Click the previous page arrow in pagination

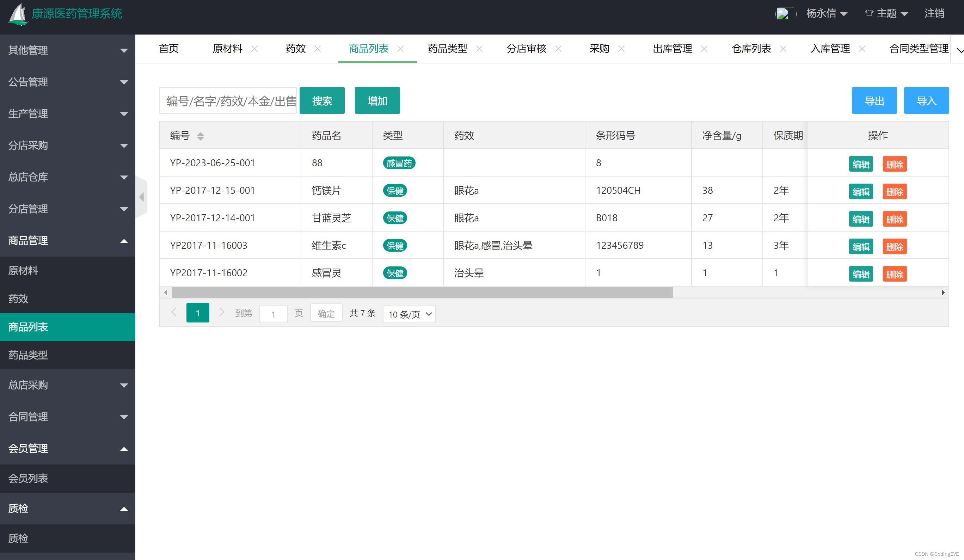coord(174,313)
